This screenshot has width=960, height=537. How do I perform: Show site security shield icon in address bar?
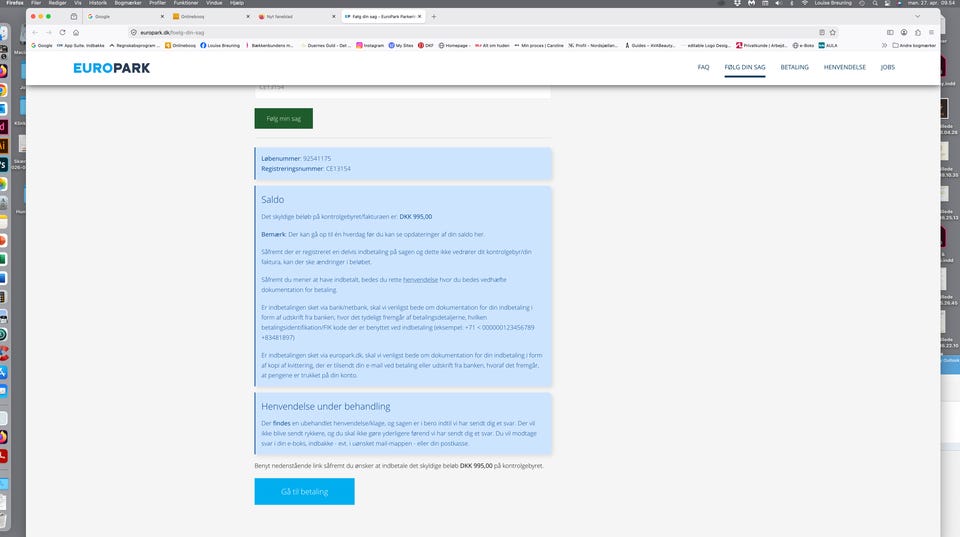[x=133, y=32]
